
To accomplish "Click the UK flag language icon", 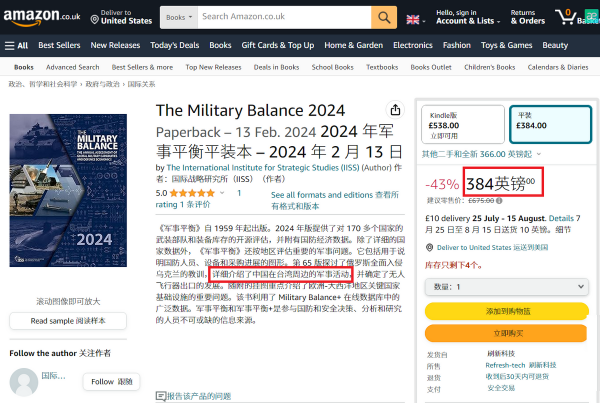I will pos(414,19).
